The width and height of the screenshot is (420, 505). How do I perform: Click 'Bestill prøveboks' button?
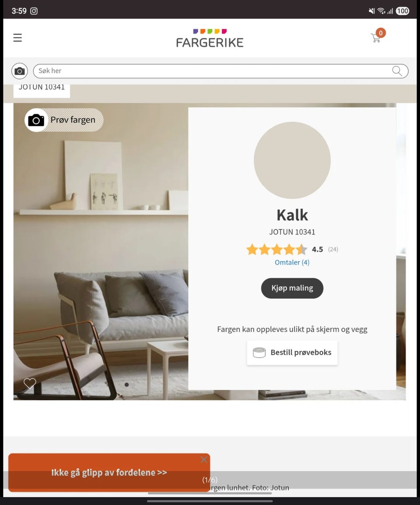[x=292, y=353]
